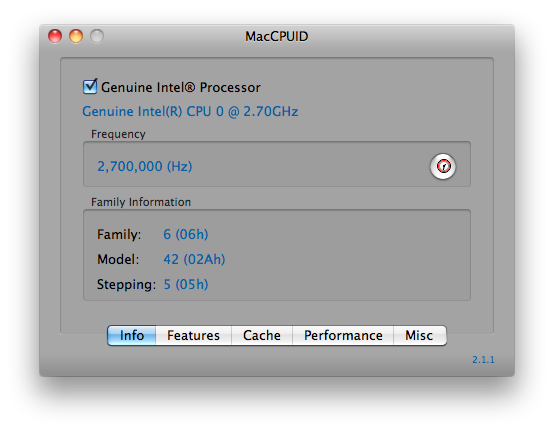Click the Stepping value 5 (05h)
The height and width of the screenshot is (431, 554).
(185, 284)
